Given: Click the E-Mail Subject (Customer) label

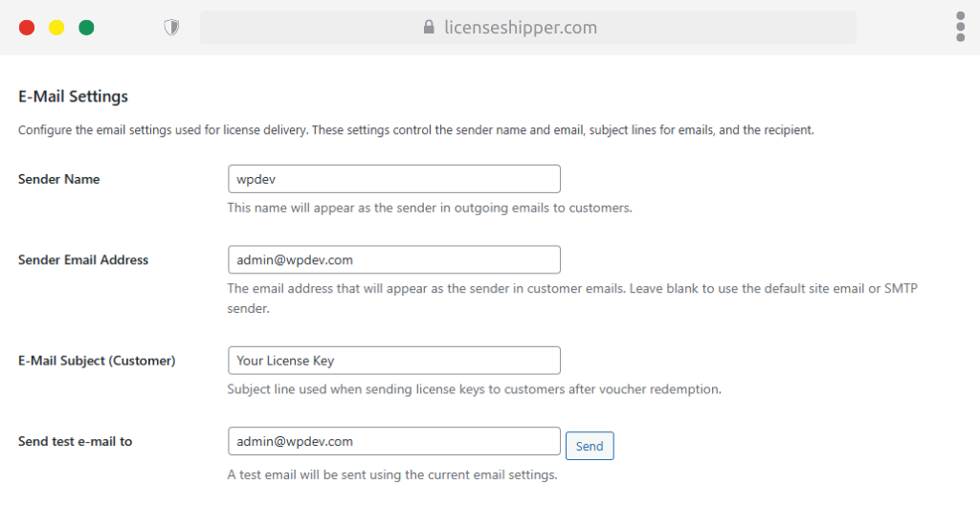Looking at the screenshot, I should [x=97, y=361].
